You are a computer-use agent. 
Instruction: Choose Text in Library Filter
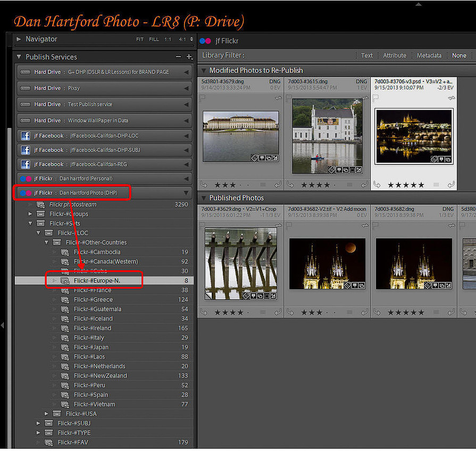coord(367,55)
